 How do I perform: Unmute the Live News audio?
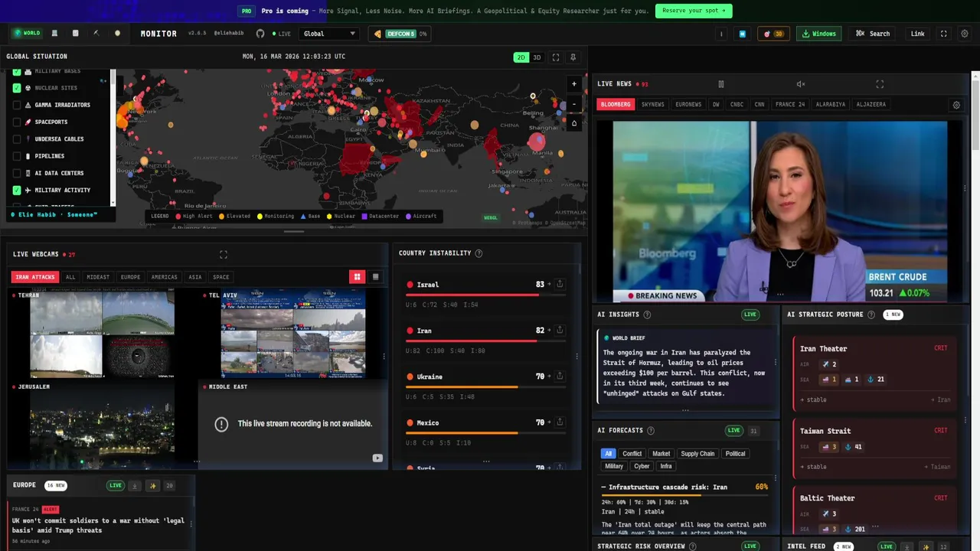[x=801, y=84]
